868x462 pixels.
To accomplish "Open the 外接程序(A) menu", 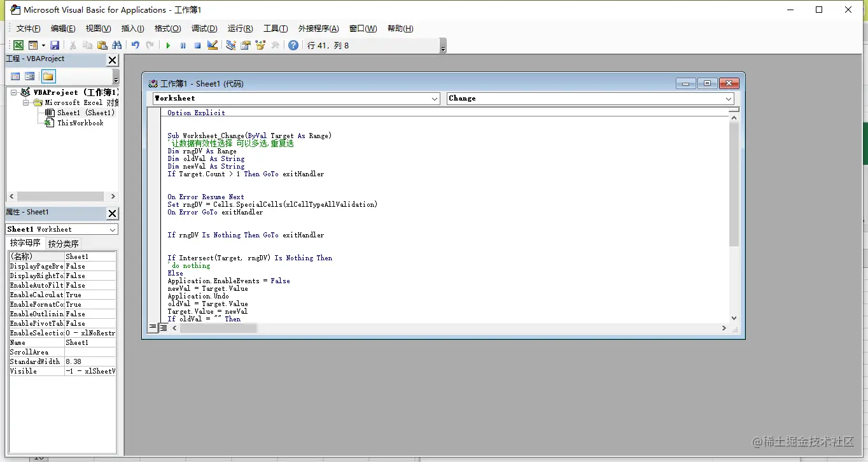I will 318,29.
